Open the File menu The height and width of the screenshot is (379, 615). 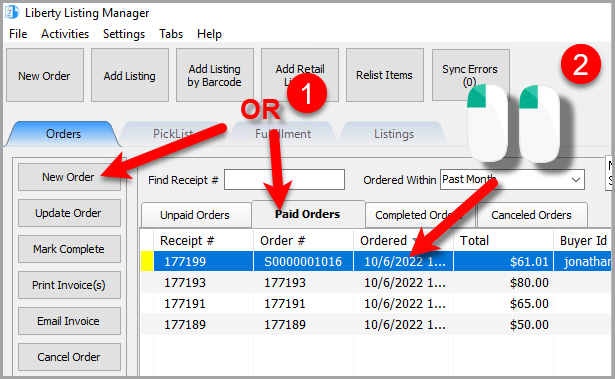[x=18, y=34]
